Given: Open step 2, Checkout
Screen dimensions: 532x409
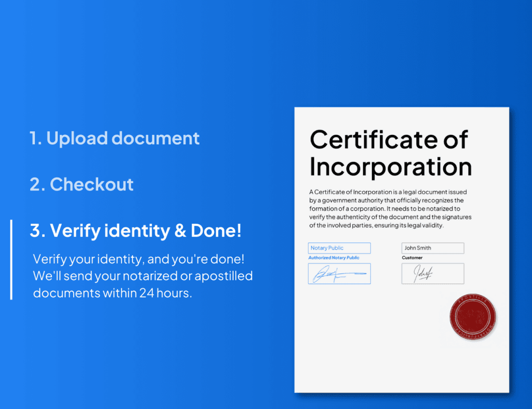Looking at the screenshot, I should tap(81, 184).
